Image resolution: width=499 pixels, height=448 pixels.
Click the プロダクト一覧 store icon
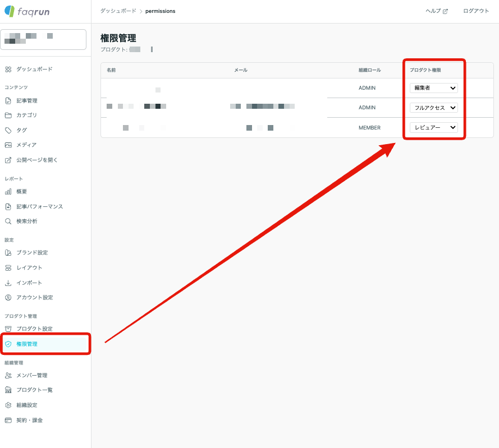(8, 390)
